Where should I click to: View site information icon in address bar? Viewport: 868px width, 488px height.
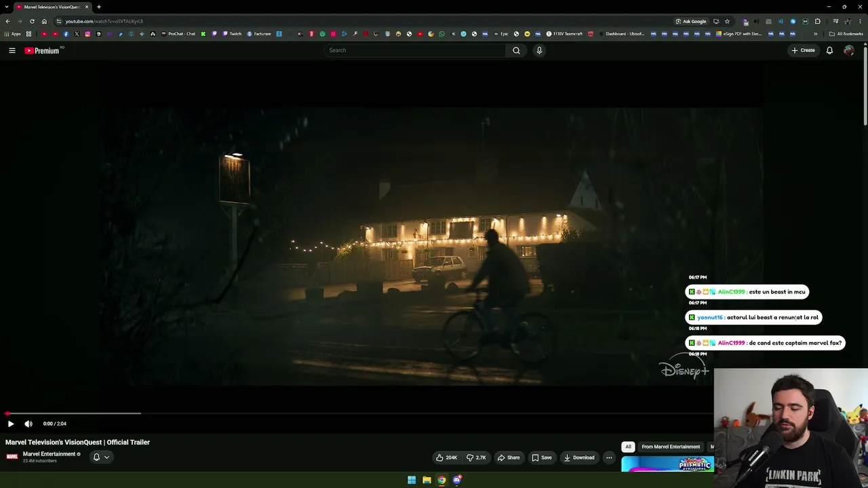58,22
